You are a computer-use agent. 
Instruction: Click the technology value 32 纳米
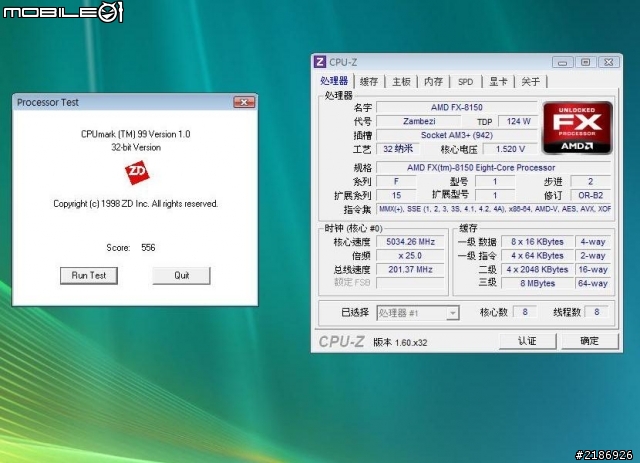(397, 149)
